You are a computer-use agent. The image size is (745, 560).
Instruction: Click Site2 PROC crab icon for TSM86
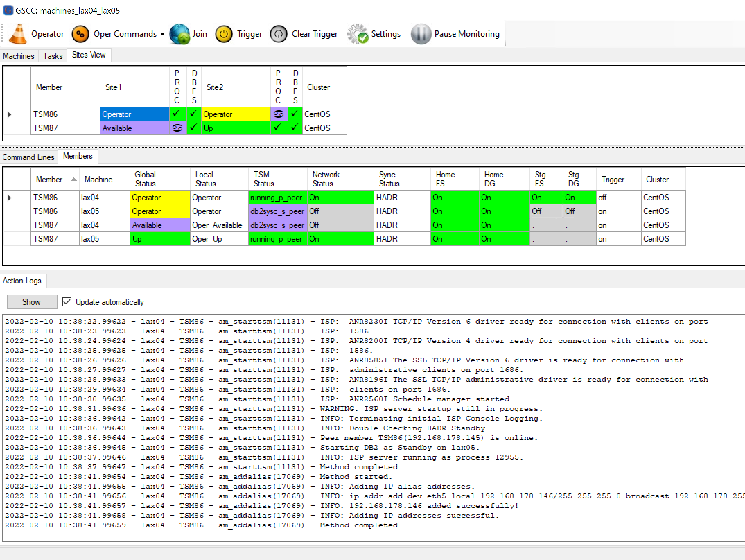(279, 114)
